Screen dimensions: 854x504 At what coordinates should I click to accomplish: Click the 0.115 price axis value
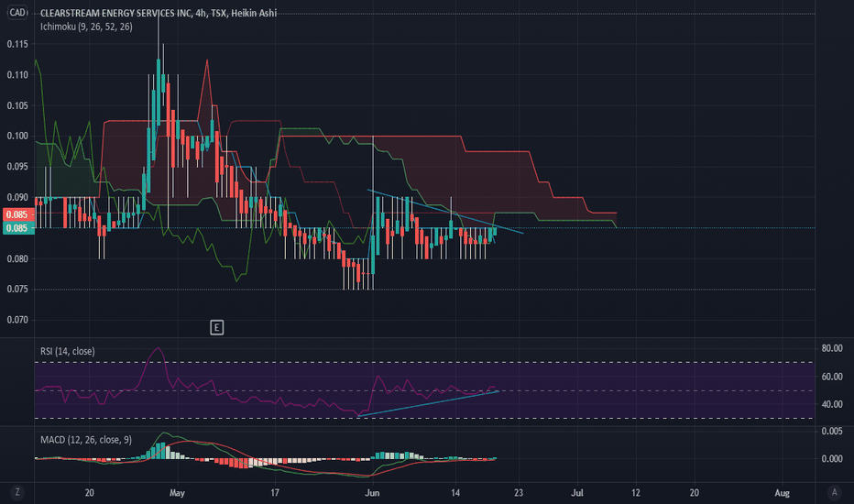pyautogui.click(x=17, y=44)
